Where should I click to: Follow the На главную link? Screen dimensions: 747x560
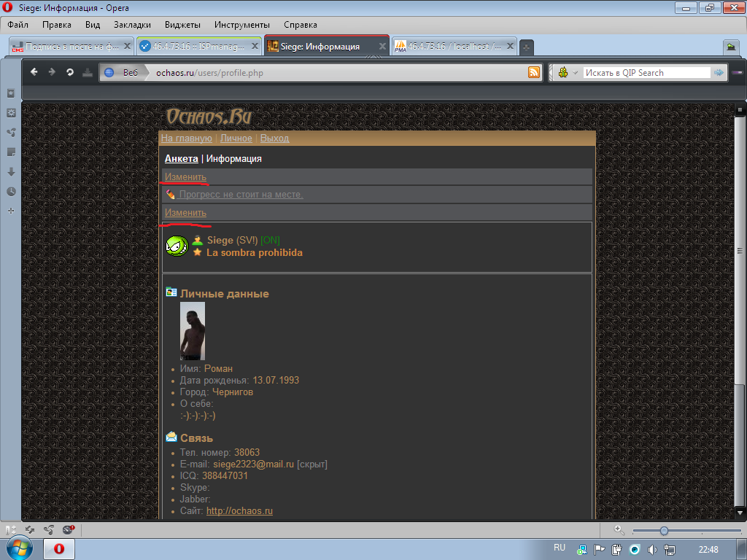click(186, 138)
